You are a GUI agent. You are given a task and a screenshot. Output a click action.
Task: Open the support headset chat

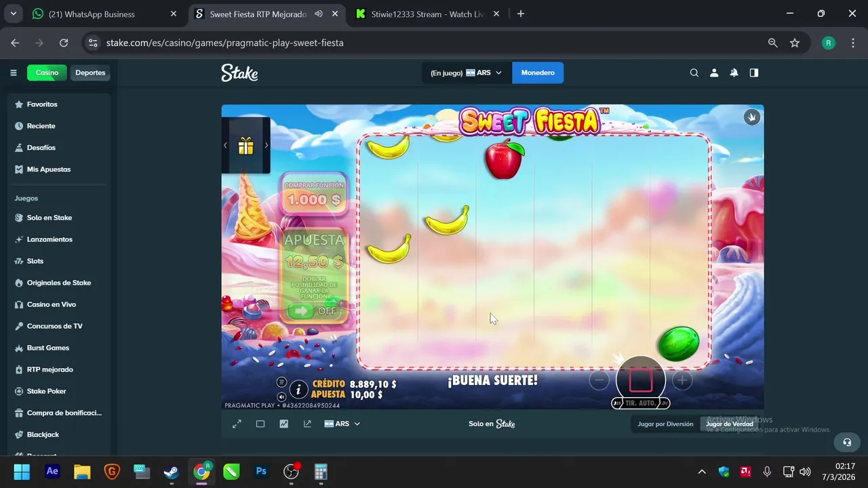[x=847, y=442]
